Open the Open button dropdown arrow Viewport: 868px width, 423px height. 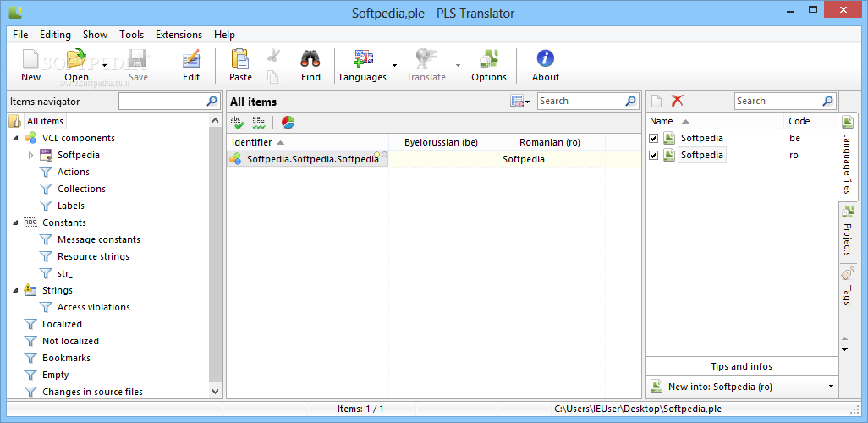tap(104, 65)
